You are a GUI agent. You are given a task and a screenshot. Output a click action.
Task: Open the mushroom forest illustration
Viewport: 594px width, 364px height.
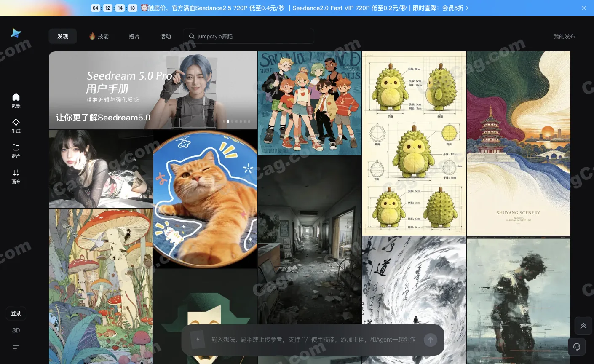[101, 286]
